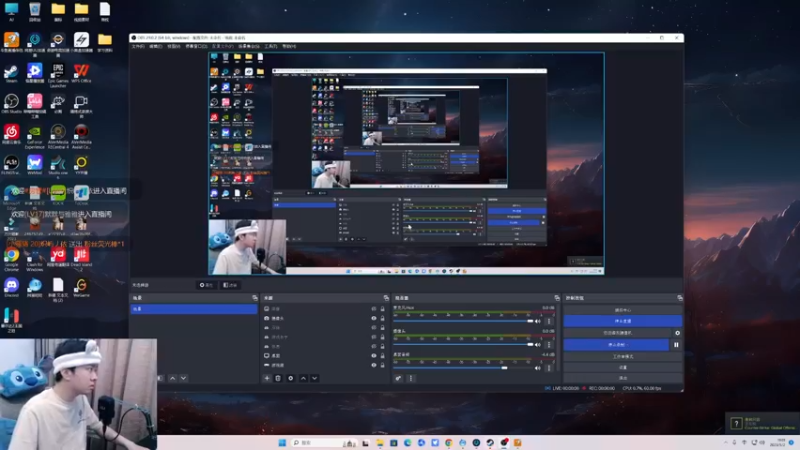The width and height of the screenshot is (800, 450).
Task: Click the 滤镜 button below the preview
Action: (230, 285)
